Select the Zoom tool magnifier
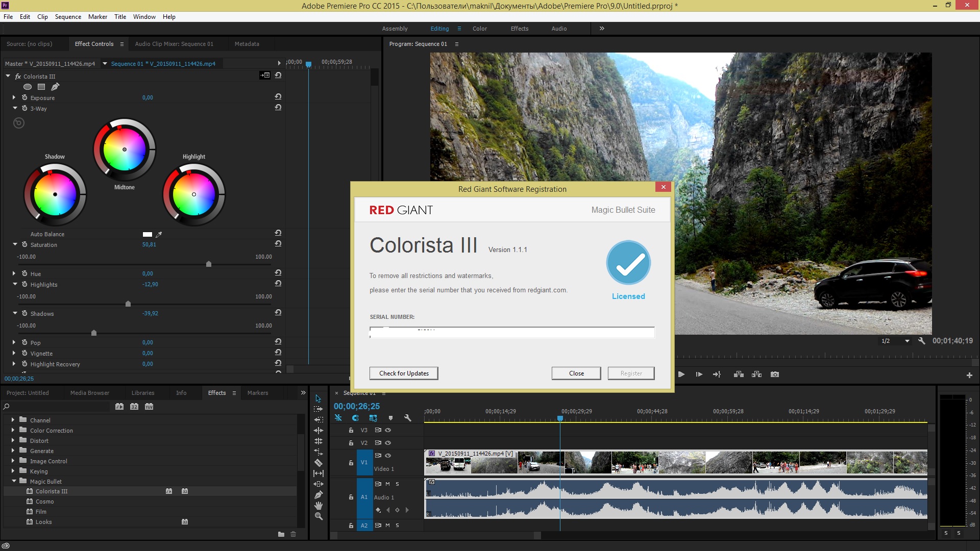 click(x=318, y=516)
